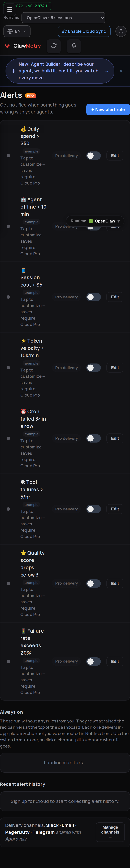Click Enable Cloud Sync button
Viewport: 130px width, 868px height.
(x=84, y=31)
